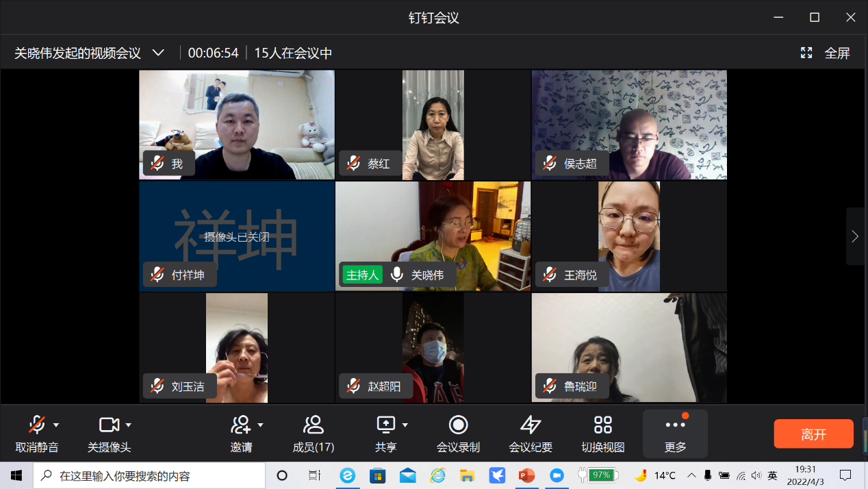868x489 pixels.
Task: Open Internet Explorer from taskbar
Action: click(437, 475)
